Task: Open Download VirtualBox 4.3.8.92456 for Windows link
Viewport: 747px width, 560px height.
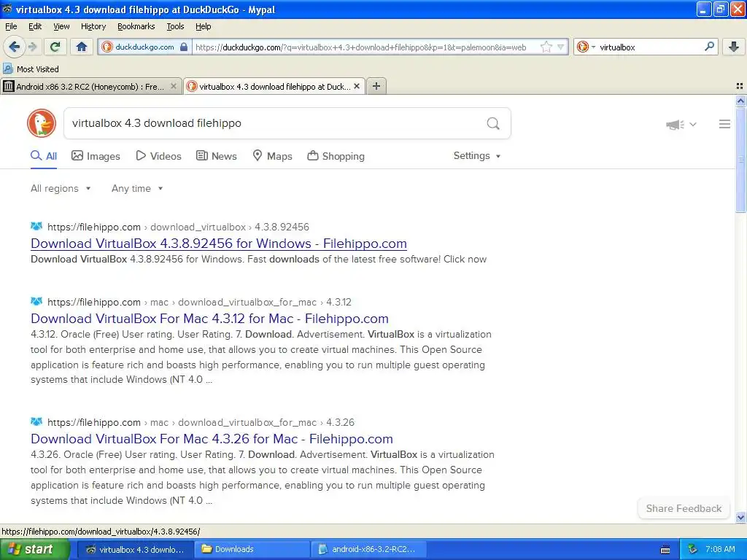Action: 219,244
